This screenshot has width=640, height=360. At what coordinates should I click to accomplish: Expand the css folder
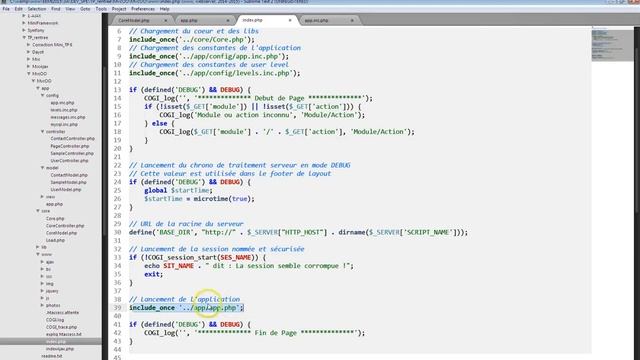(x=42, y=276)
